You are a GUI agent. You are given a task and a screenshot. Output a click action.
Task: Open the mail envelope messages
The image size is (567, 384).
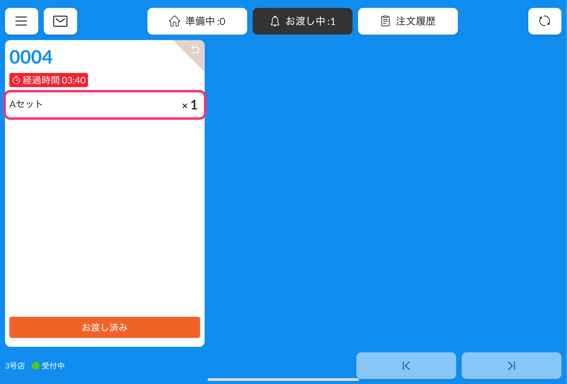click(60, 21)
